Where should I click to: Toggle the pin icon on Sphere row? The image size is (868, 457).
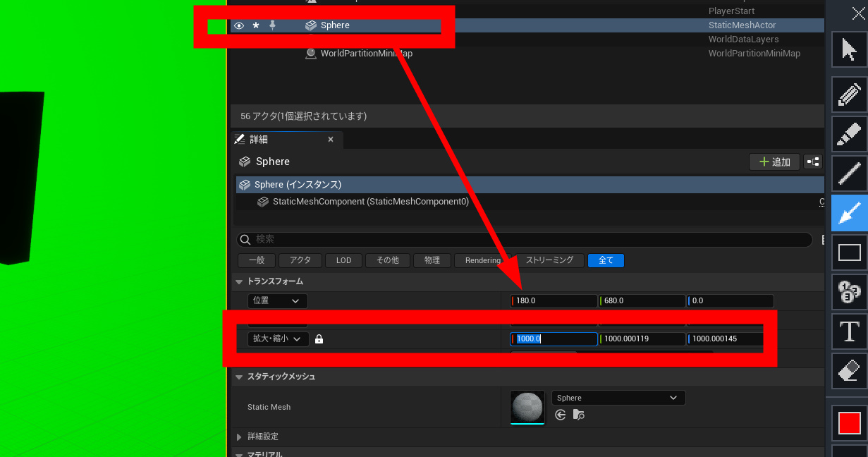tap(273, 25)
